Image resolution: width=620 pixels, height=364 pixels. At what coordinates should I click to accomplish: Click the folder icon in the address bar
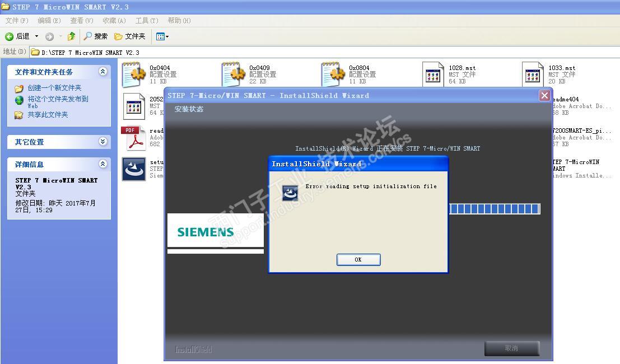coord(35,52)
